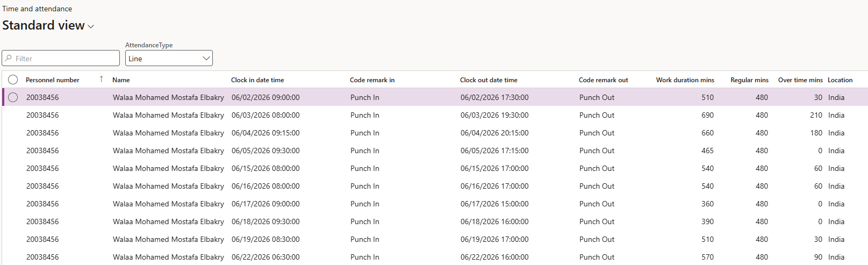Click work duration value 690
Screen dimensions: 868x265
point(707,115)
